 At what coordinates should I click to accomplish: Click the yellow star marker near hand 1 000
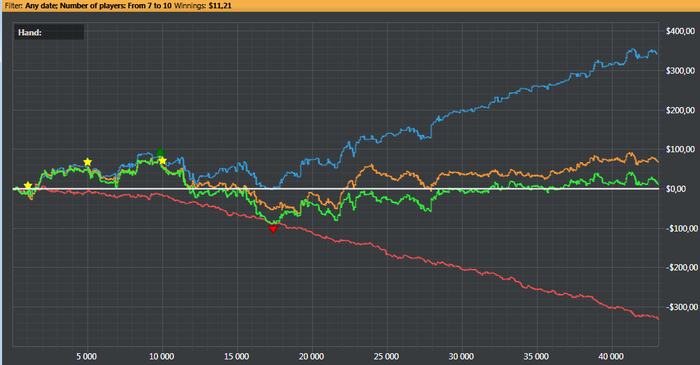pyautogui.click(x=28, y=186)
